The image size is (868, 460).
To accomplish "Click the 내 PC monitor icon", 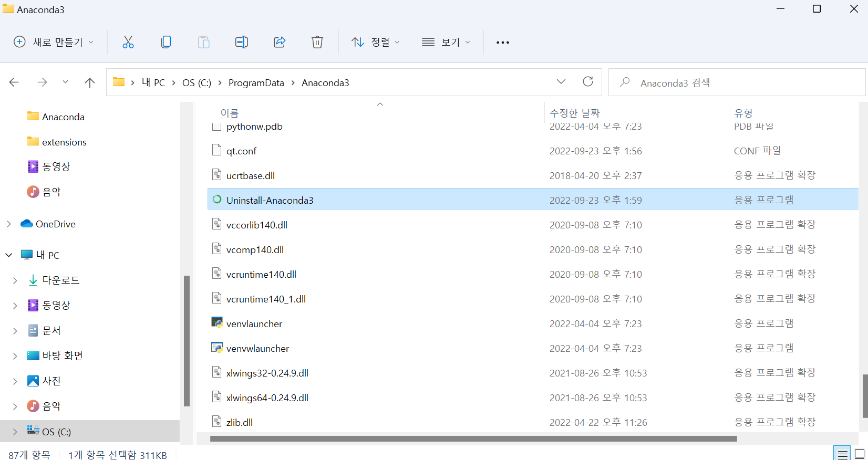I will tap(27, 255).
